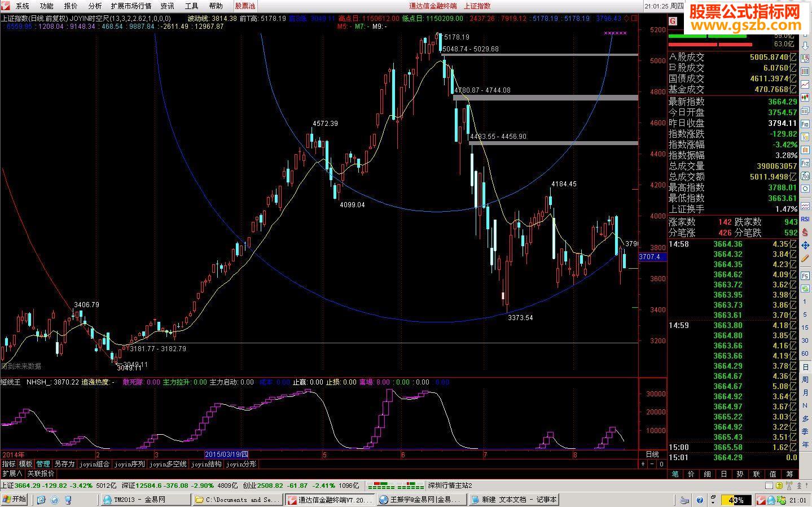Viewport: 812px width, 507px height.
Task: Click the 另存为 button
Action: pos(64,464)
